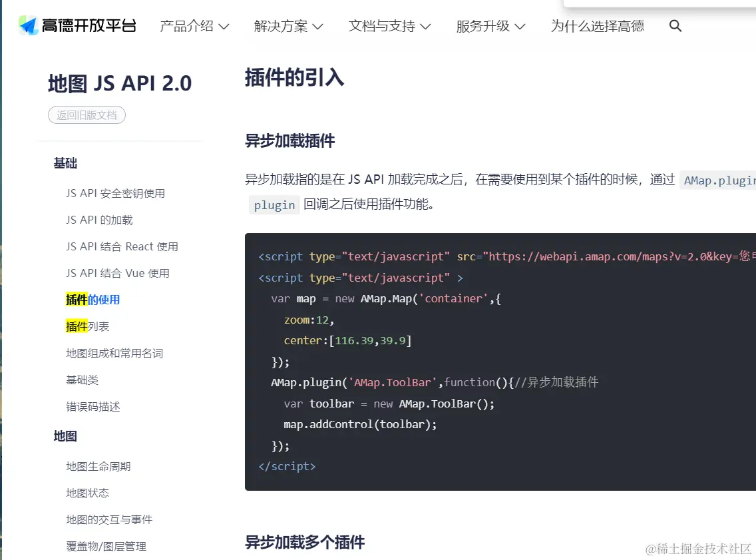Click the new AMap.Map('container' code line
Image resolution: width=756 pixels, height=560 pixels.
[386, 299]
